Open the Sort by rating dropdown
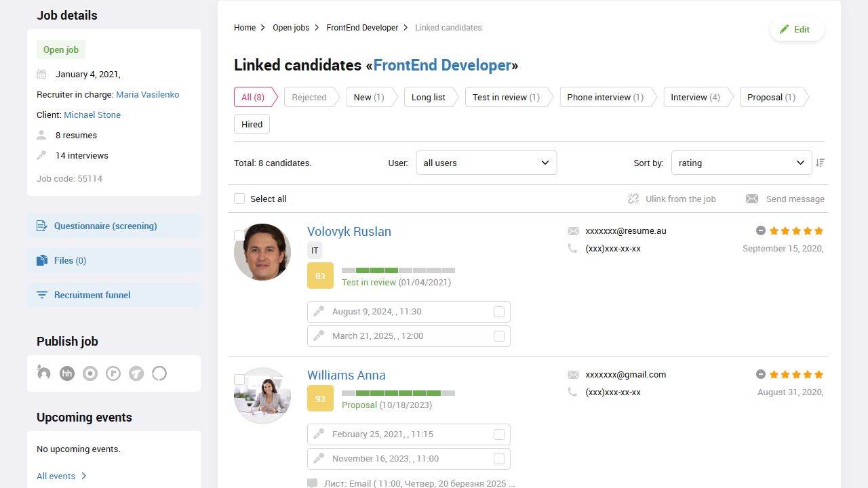This screenshot has height=488, width=868. click(x=741, y=163)
